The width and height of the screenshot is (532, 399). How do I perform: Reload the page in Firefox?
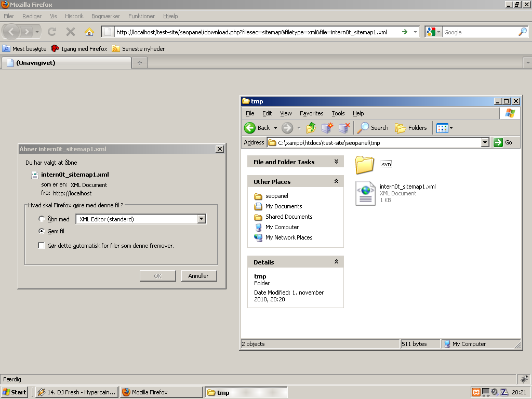coord(52,32)
